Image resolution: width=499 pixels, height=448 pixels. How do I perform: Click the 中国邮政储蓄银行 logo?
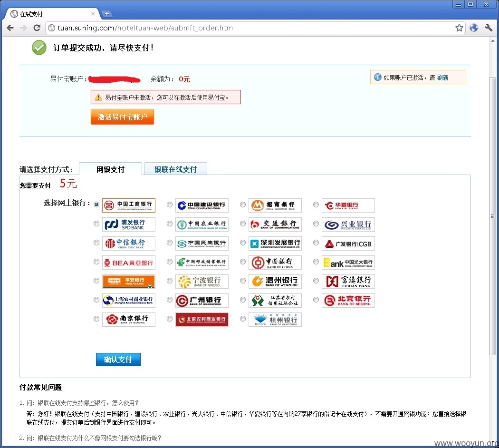pos(202,263)
